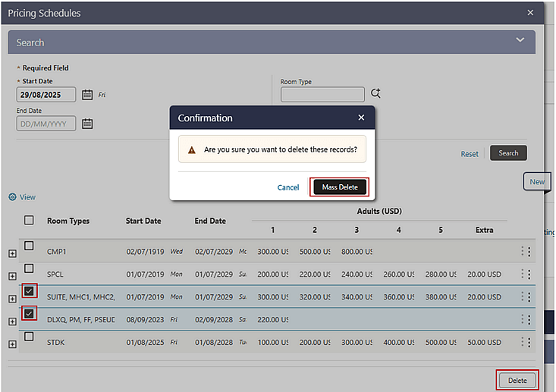Click the 01/08/2028 end date cell
Screen dimensions: 556x392
pos(214,343)
